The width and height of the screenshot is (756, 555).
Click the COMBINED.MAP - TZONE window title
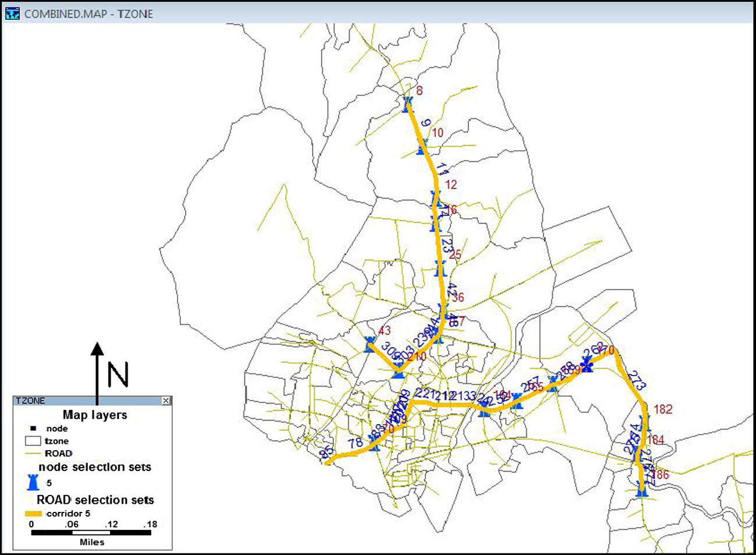tap(88, 13)
